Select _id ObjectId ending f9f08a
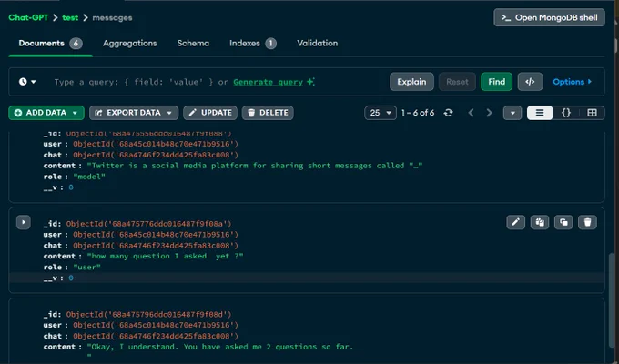The height and width of the screenshot is (364, 619). (x=148, y=224)
